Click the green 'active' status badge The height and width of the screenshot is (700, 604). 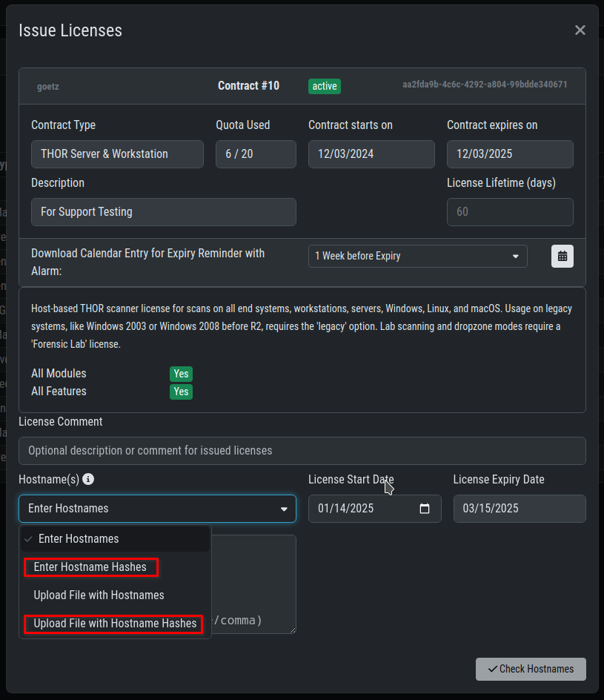coord(325,86)
